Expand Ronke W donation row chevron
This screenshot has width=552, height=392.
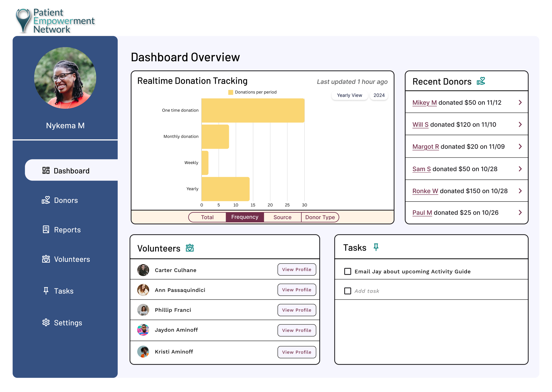(520, 191)
